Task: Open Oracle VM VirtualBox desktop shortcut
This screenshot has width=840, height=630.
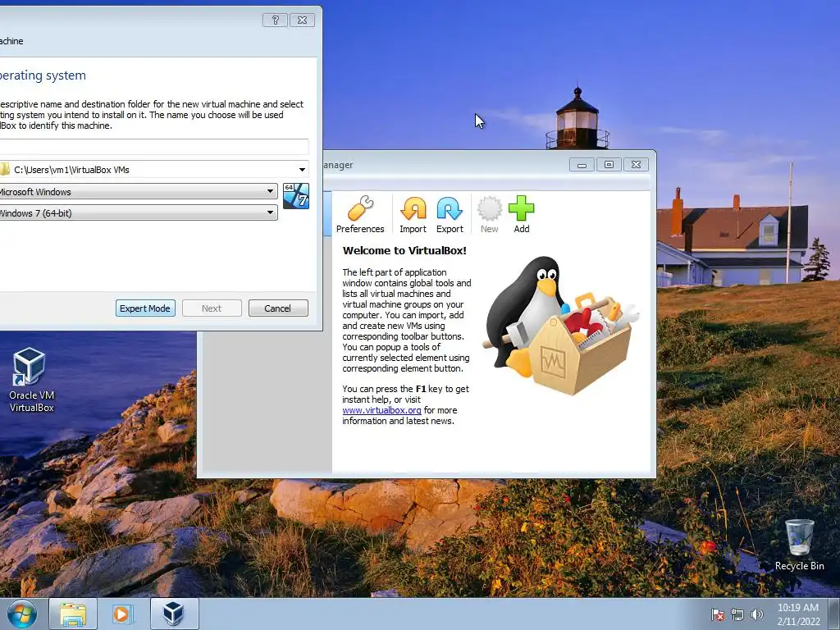Action: click(31, 380)
